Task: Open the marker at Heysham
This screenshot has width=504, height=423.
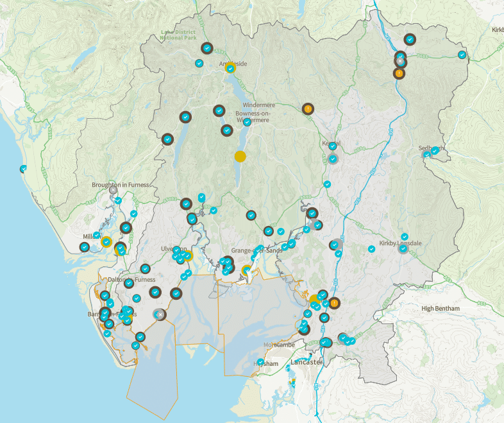Action: coord(260,362)
